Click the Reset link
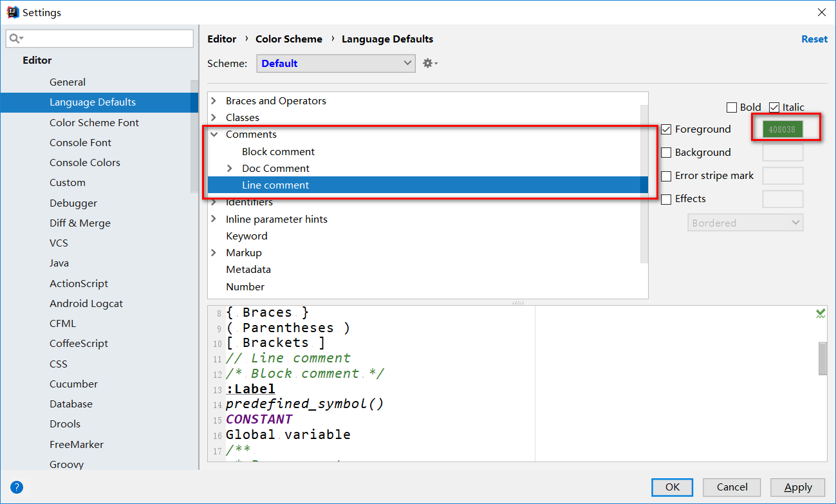 [814, 39]
